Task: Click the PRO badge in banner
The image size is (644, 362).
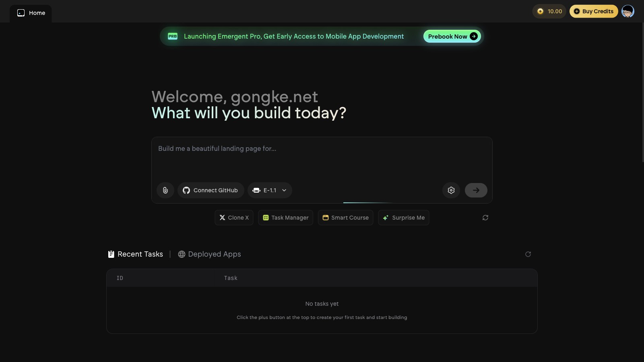Action: pos(173,36)
